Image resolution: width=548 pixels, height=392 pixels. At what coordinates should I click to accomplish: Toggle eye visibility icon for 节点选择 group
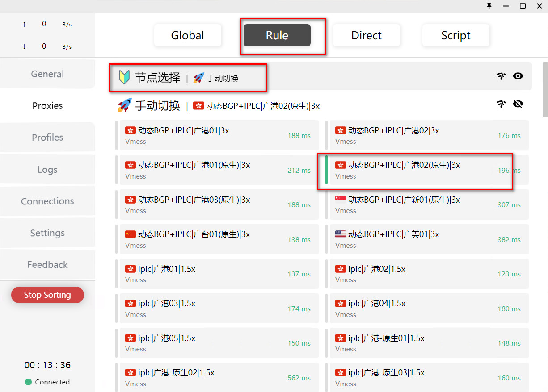(x=518, y=76)
